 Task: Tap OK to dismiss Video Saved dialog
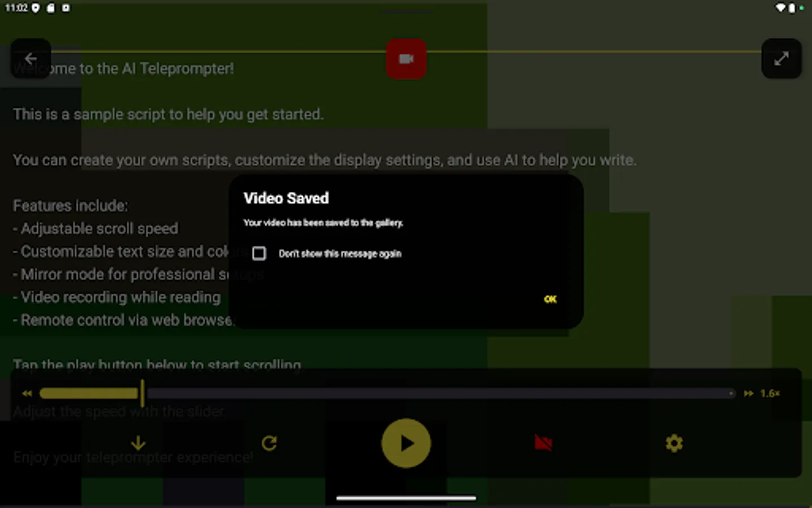[550, 299]
